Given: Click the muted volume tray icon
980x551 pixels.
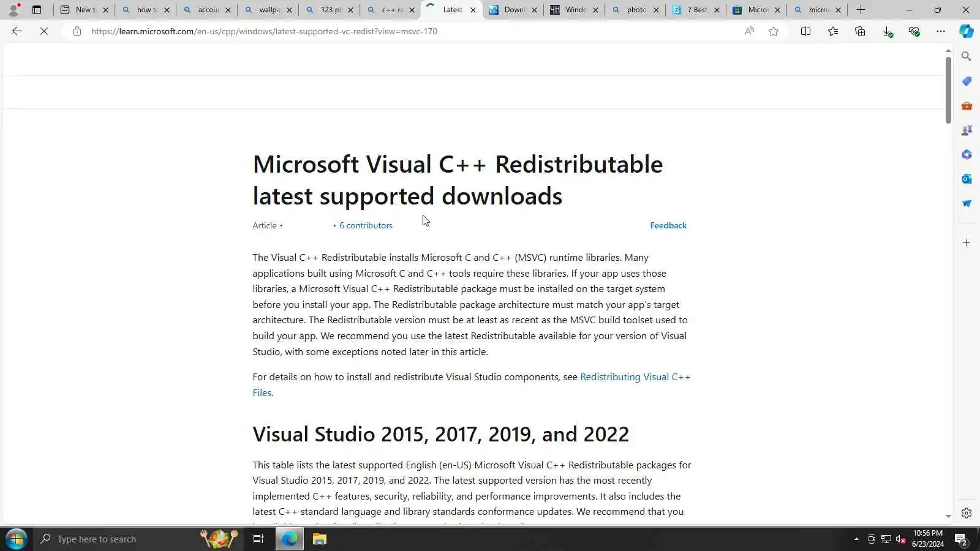Looking at the screenshot, I should pyautogui.click(x=900, y=539).
